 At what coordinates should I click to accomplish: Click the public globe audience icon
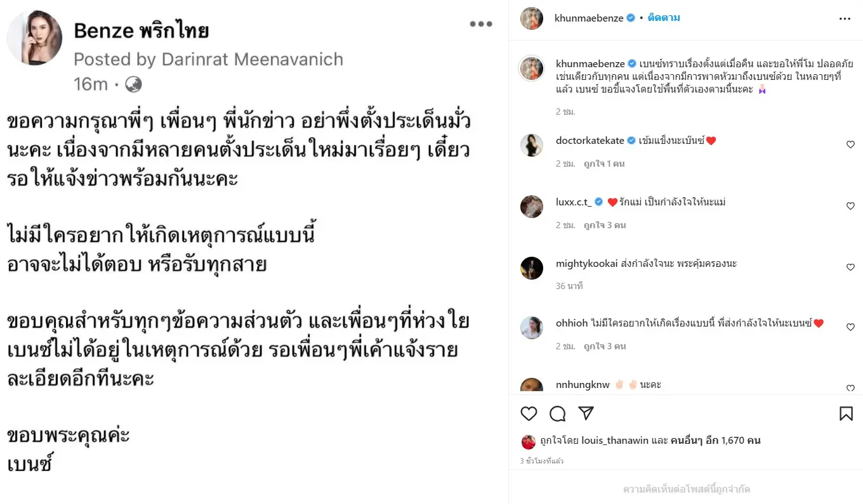coord(133,84)
